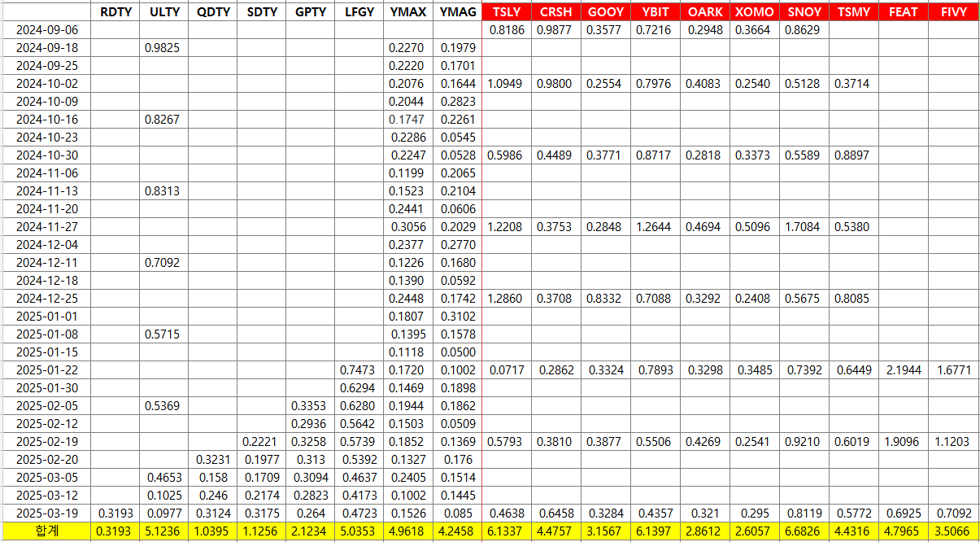This screenshot has width=980, height=542.
Task: Click the YMAG column header
Action: click(457, 12)
